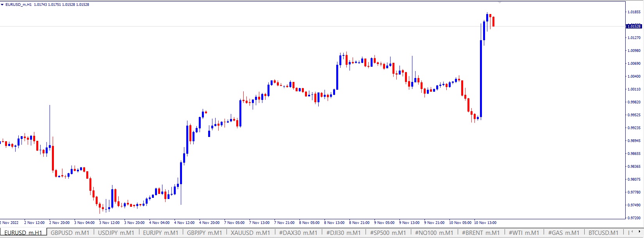Click the 3 Nov 20:00 time label
Screen dimensions: 644x238
point(134,223)
